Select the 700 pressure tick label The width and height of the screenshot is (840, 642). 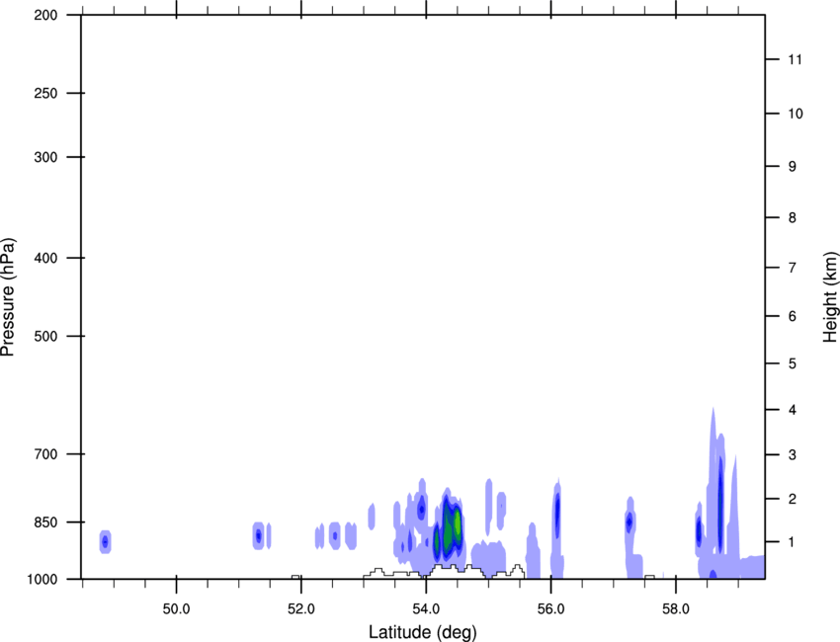tap(45, 454)
